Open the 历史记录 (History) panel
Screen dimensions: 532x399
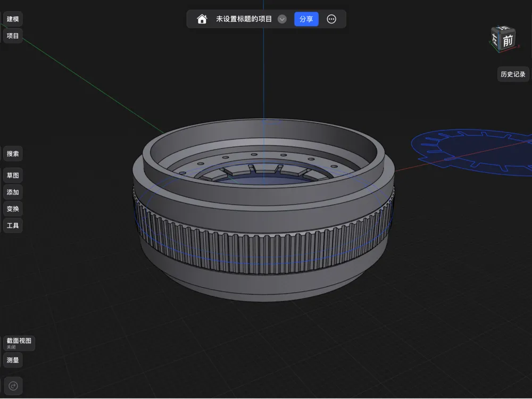tap(513, 74)
